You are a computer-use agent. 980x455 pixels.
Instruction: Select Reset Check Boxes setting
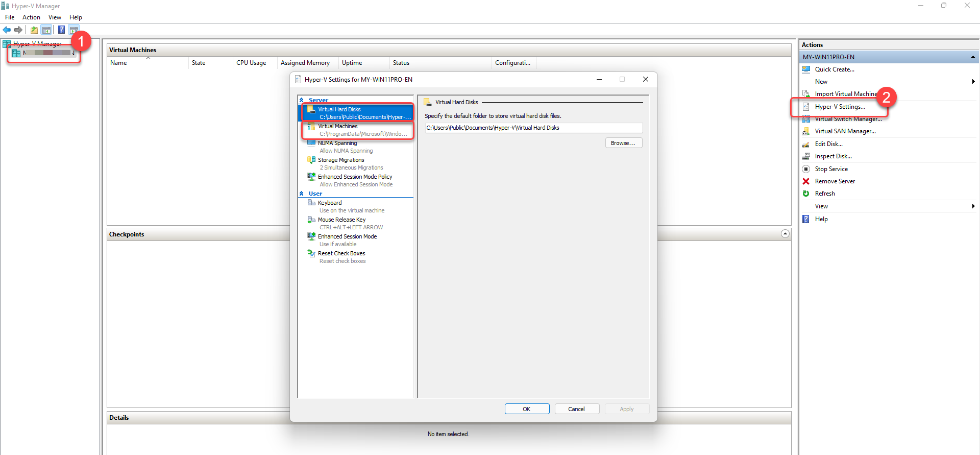point(356,257)
